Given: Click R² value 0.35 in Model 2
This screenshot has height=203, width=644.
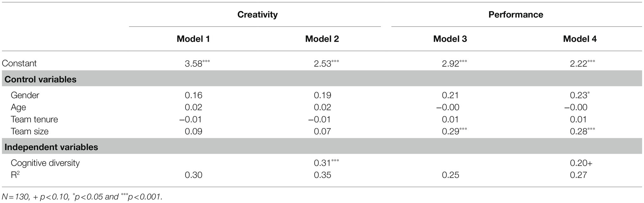Looking at the screenshot, I should [x=323, y=175].
